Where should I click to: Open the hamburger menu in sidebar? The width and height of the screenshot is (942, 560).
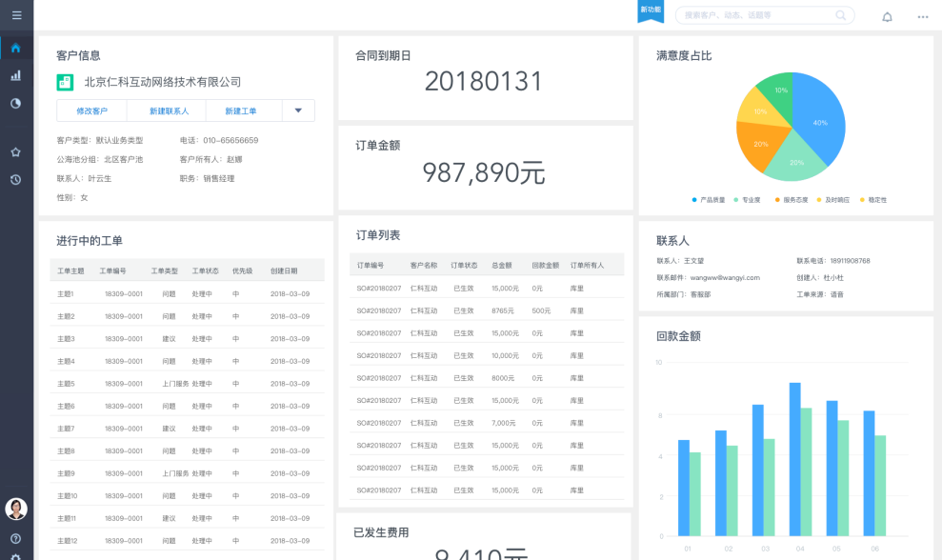(x=16, y=15)
